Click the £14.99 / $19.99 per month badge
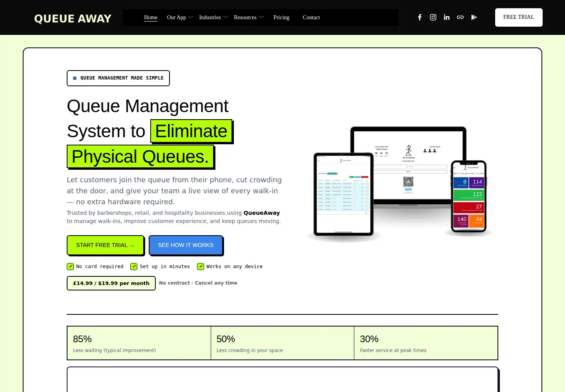The width and height of the screenshot is (565, 392). click(111, 283)
